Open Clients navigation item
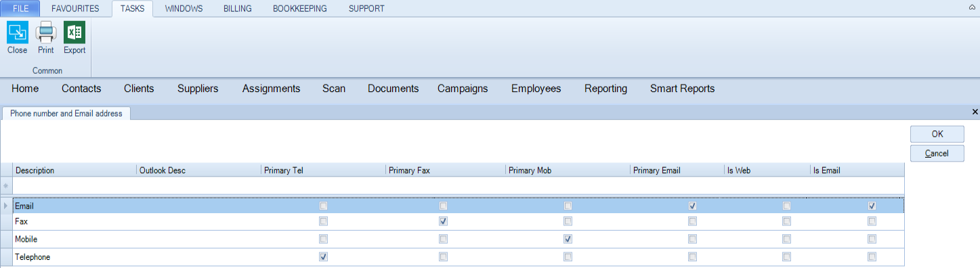The image size is (980, 268). (x=139, y=89)
